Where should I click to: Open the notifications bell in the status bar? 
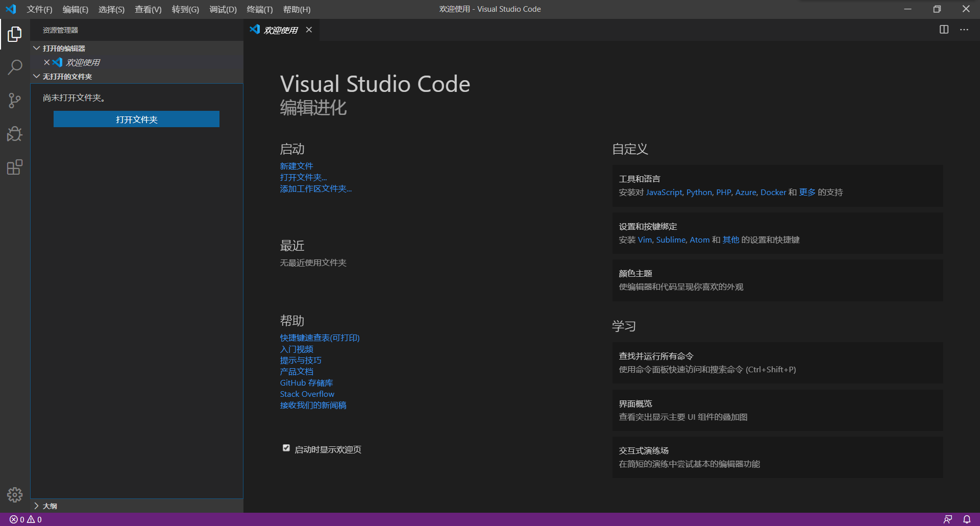coord(967,519)
